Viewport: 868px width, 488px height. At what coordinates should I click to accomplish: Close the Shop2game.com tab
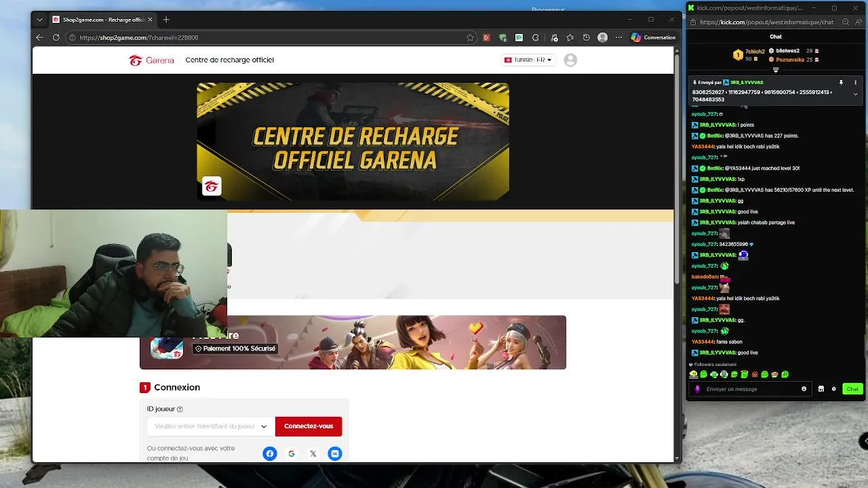pyautogui.click(x=150, y=20)
